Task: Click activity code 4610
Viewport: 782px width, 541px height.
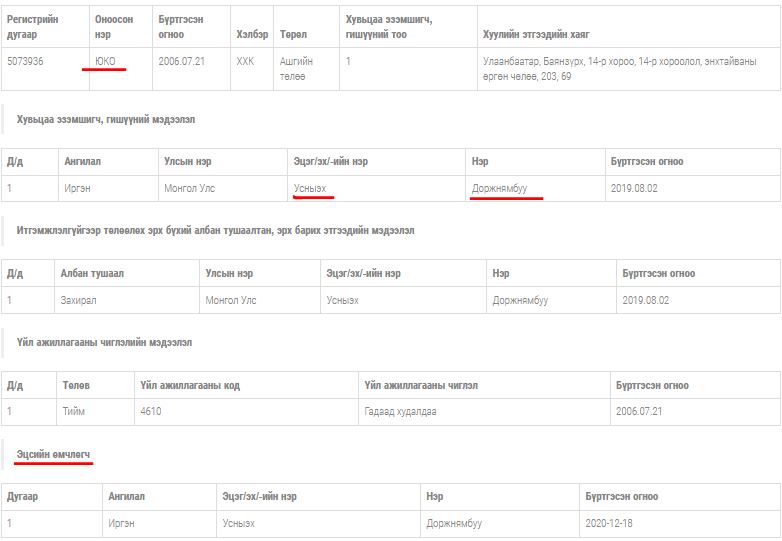Action: (151, 411)
